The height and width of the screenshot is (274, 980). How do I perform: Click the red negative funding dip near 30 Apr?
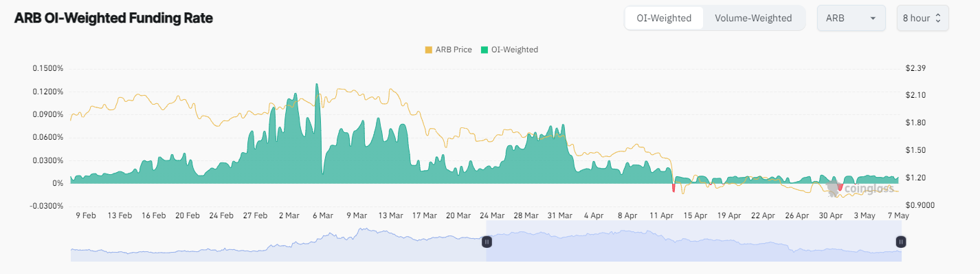click(x=840, y=187)
